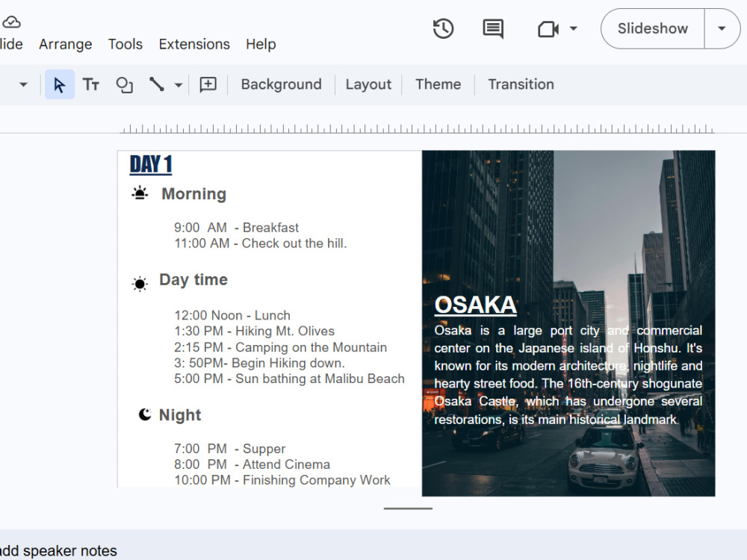Screen dimensions: 747x560
Task: Click "5:00 PM - Sun bathing at Malibu Beach"
Action: [x=289, y=379]
